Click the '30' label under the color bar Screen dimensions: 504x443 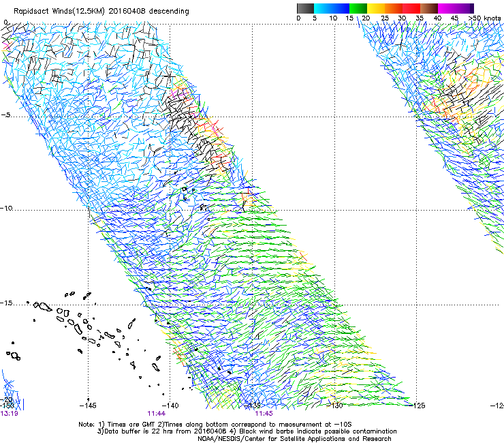point(402,18)
